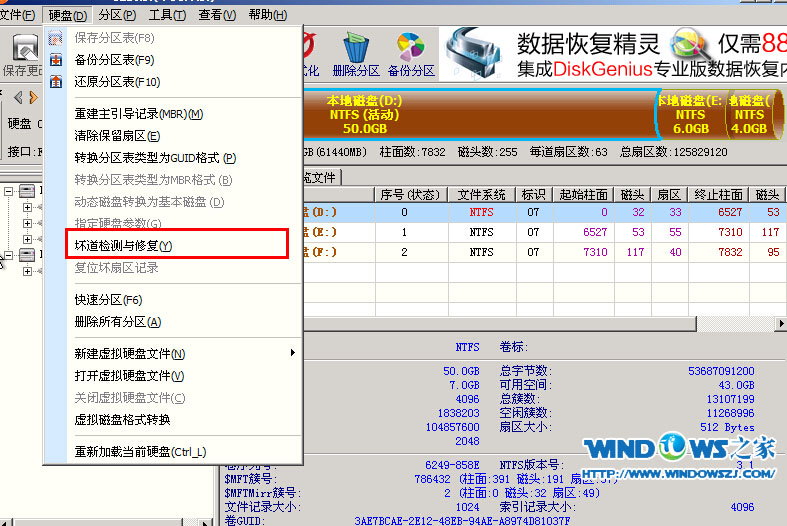Screen dimensions: 787x526
Task: Expand the first partition under top disk
Action: (x=27, y=208)
